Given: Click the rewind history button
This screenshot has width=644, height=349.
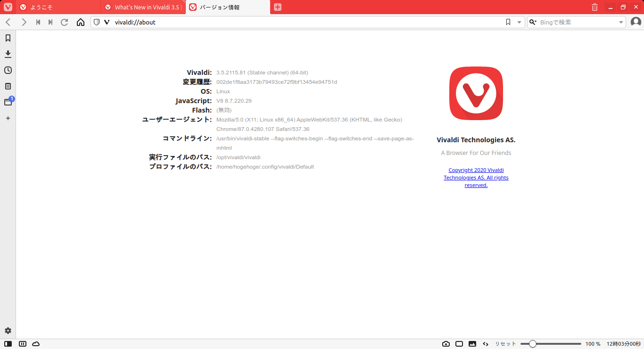Looking at the screenshot, I should tap(38, 22).
